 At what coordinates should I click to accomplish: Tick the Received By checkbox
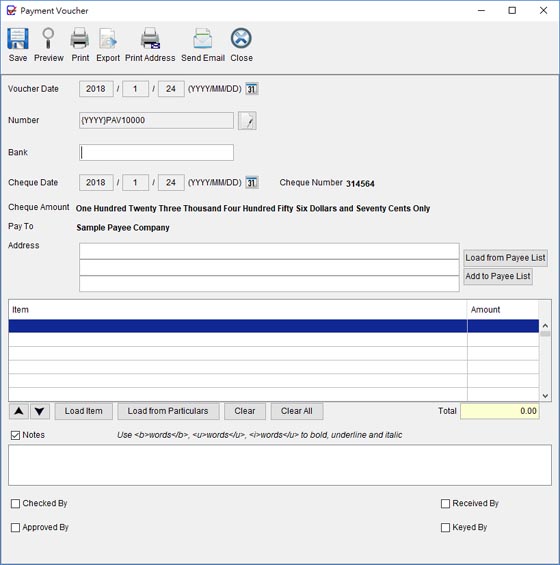pyautogui.click(x=445, y=503)
